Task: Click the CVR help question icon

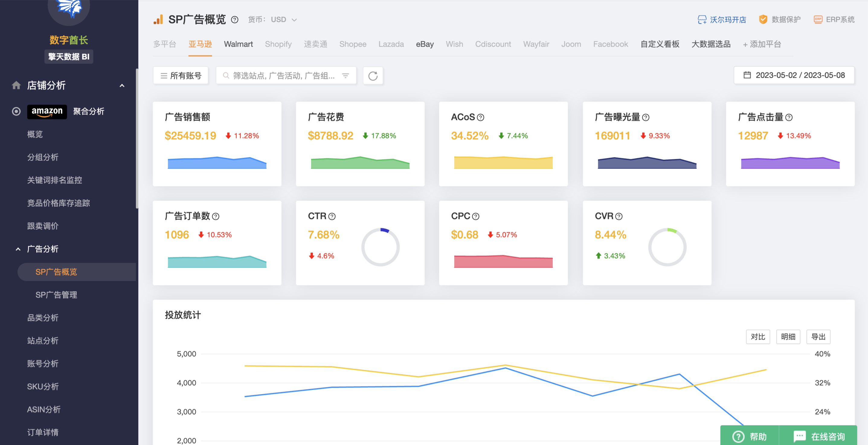Action: (x=619, y=216)
